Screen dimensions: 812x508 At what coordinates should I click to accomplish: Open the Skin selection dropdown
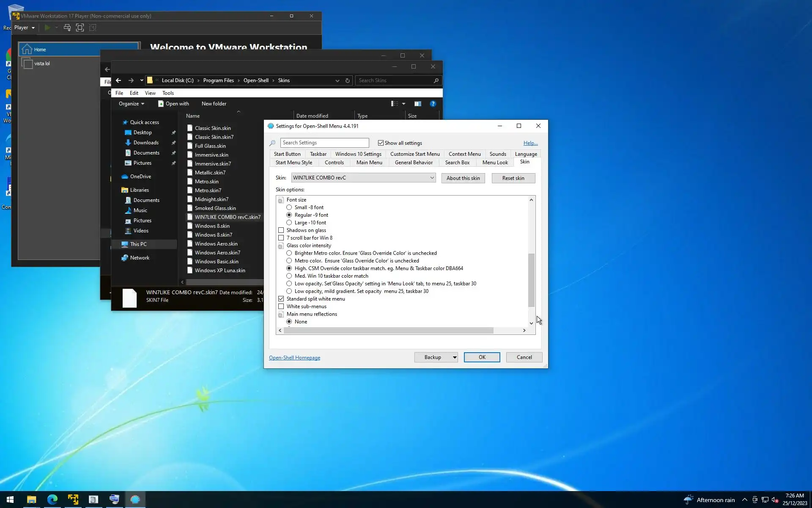[432, 178]
